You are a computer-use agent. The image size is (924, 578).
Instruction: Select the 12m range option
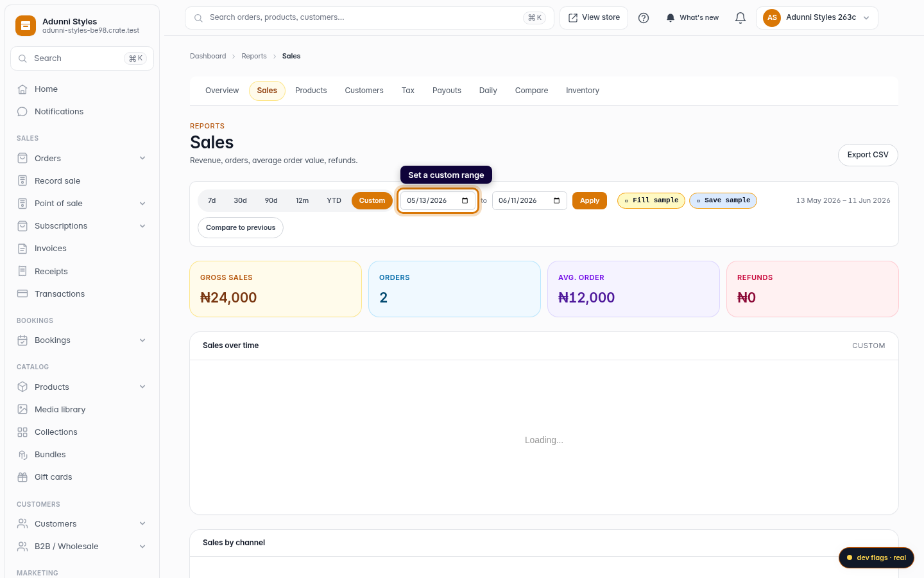[x=302, y=201]
